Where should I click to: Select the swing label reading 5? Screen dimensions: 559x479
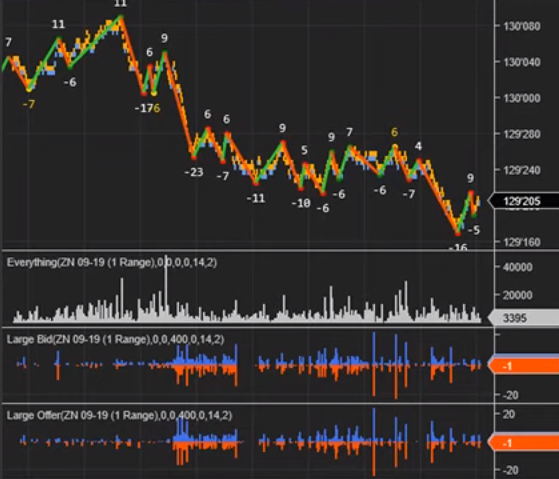coord(304,150)
